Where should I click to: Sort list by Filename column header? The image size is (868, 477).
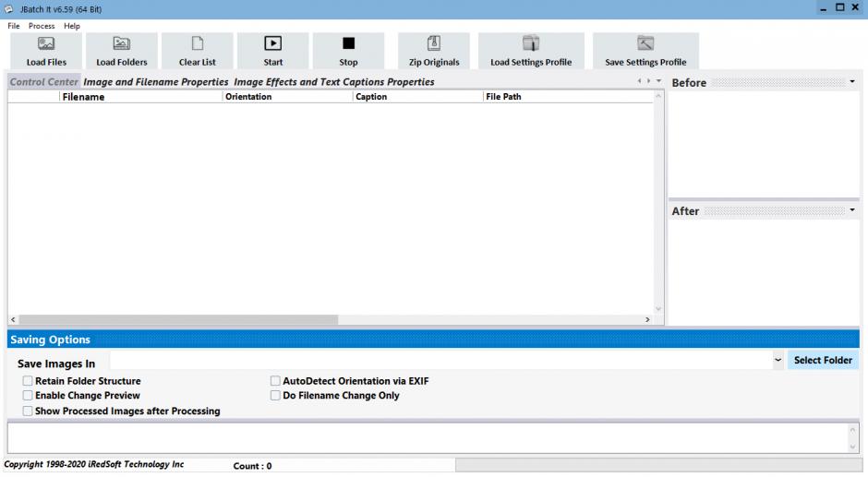(140, 97)
